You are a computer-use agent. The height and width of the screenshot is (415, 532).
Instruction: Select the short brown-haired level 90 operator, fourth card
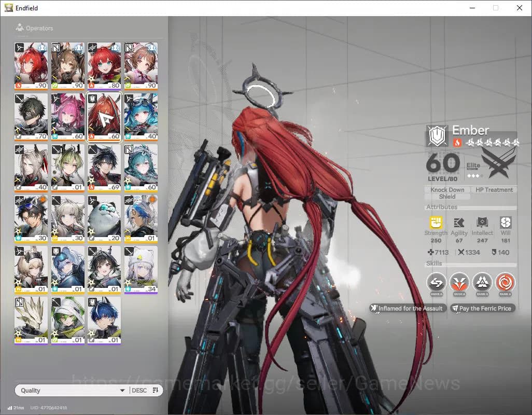click(x=141, y=66)
